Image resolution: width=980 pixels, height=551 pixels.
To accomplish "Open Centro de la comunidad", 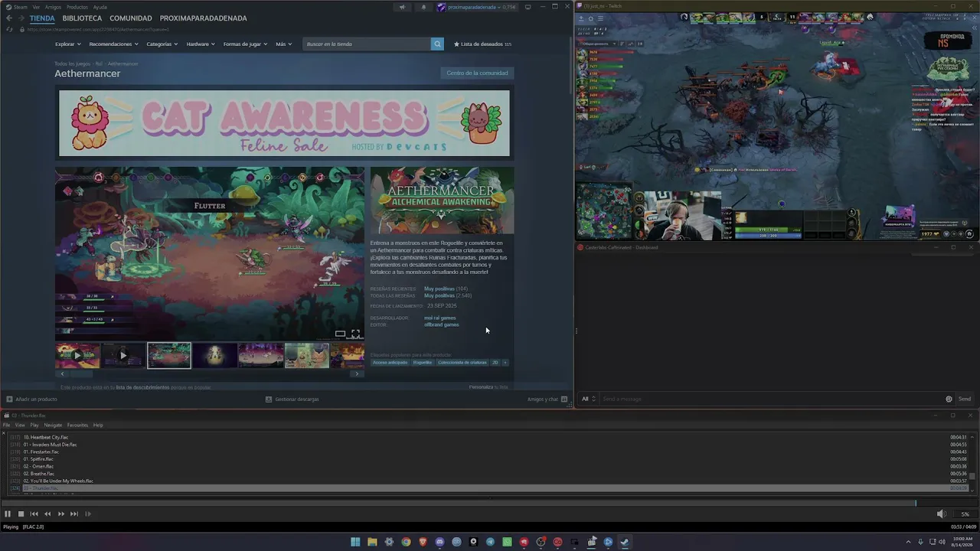I will [x=477, y=73].
